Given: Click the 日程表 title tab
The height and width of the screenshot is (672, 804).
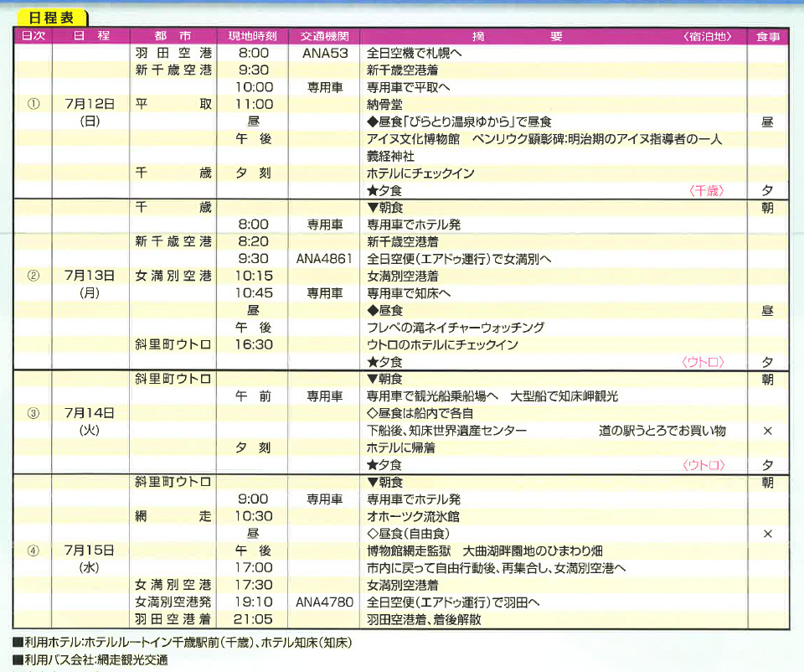Looking at the screenshot, I should click(x=53, y=17).
